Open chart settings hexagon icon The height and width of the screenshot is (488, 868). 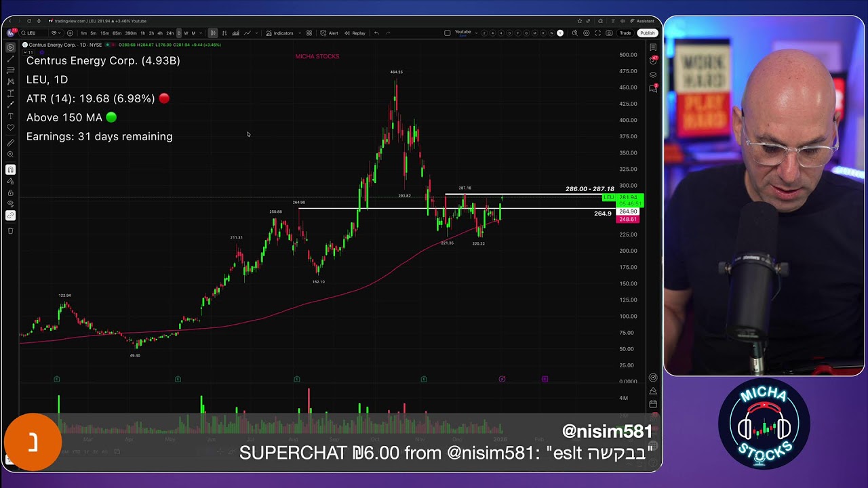click(x=586, y=33)
